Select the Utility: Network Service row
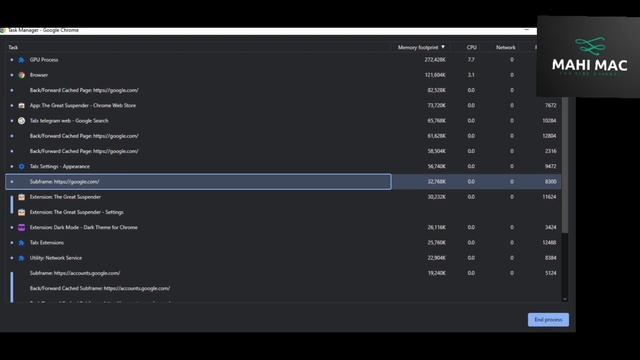Screen dimensions: 640x360 283,258
